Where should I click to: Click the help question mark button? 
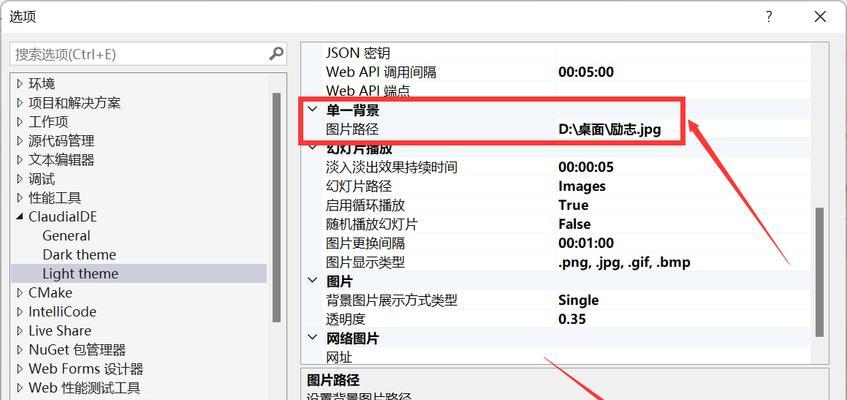click(769, 17)
